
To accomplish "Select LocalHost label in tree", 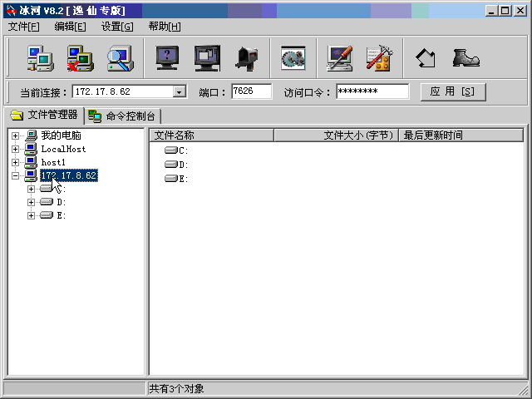I will pos(63,149).
